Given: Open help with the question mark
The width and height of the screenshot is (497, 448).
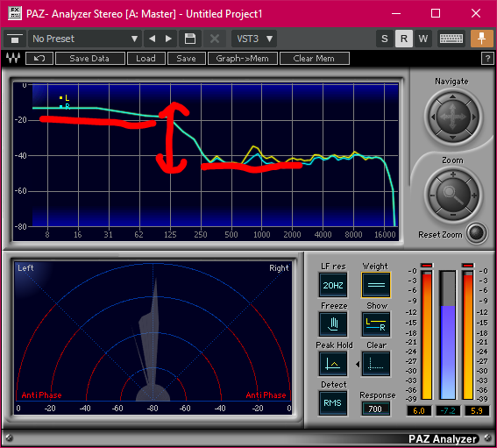Looking at the screenshot, I should coord(487,59).
